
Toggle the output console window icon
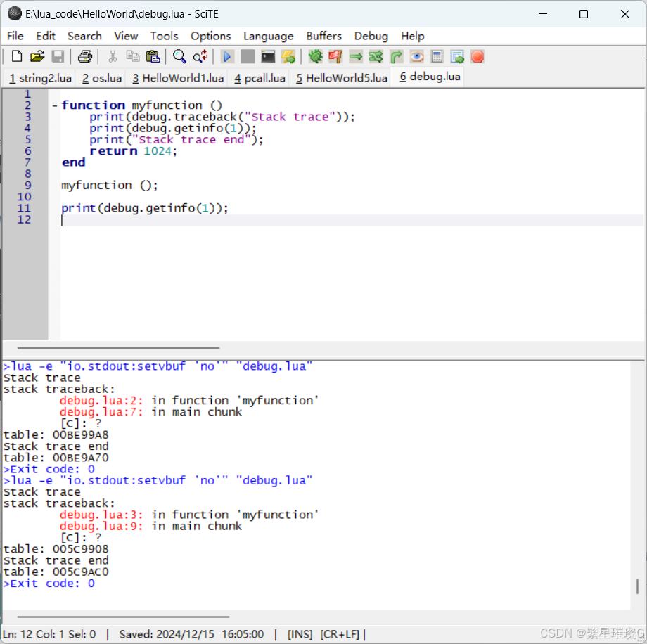pyautogui.click(x=456, y=56)
